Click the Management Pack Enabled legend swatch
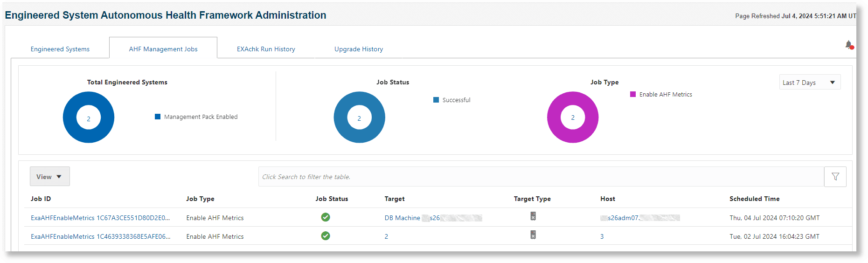The height and width of the screenshot is (263, 868). click(x=158, y=117)
